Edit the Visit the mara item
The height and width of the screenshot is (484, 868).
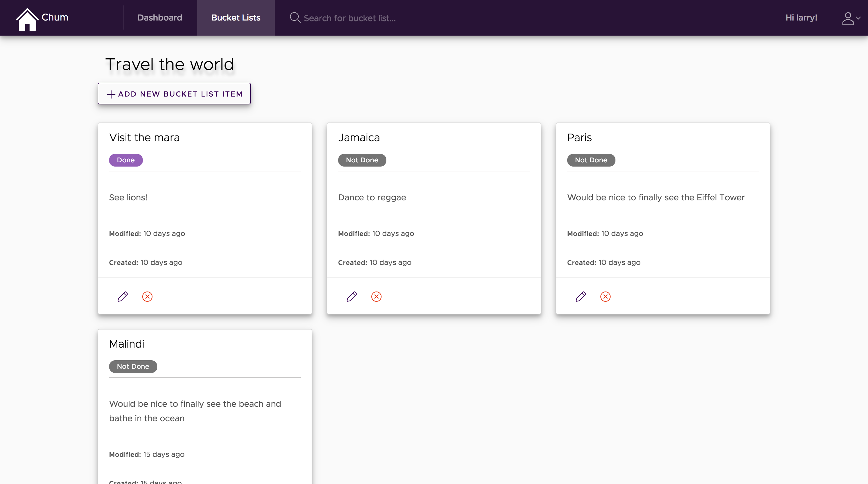(123, 297)
